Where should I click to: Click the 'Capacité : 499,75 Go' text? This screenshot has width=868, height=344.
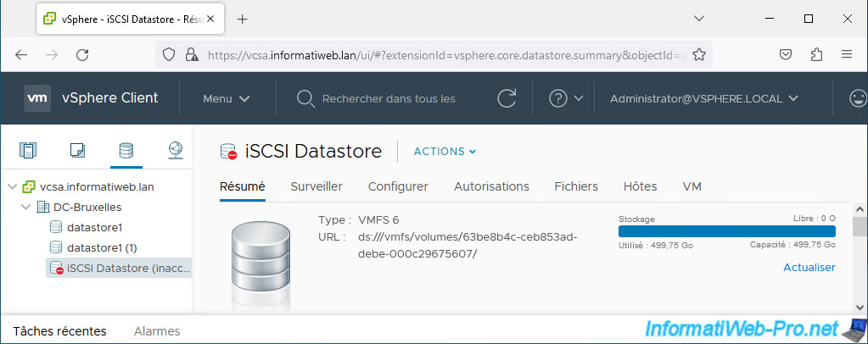pos(792,245)
